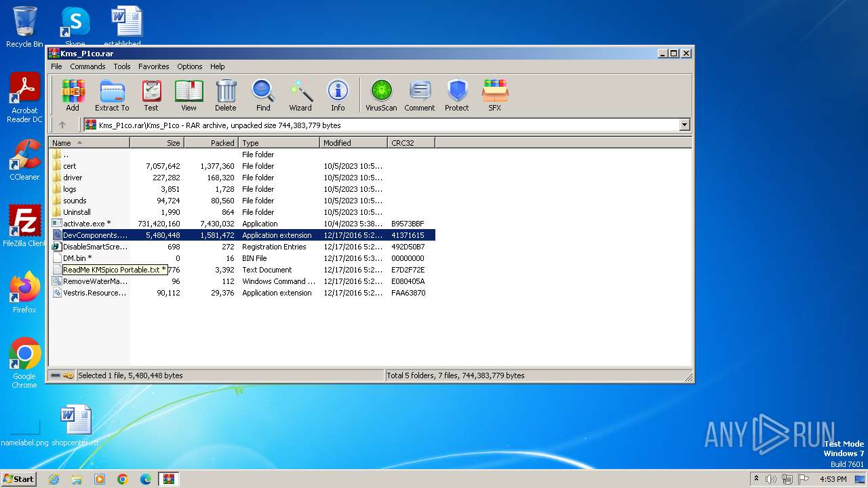Sort by Type column header
The height and width of the screenshot is (488, 868).
coord(279,143)
